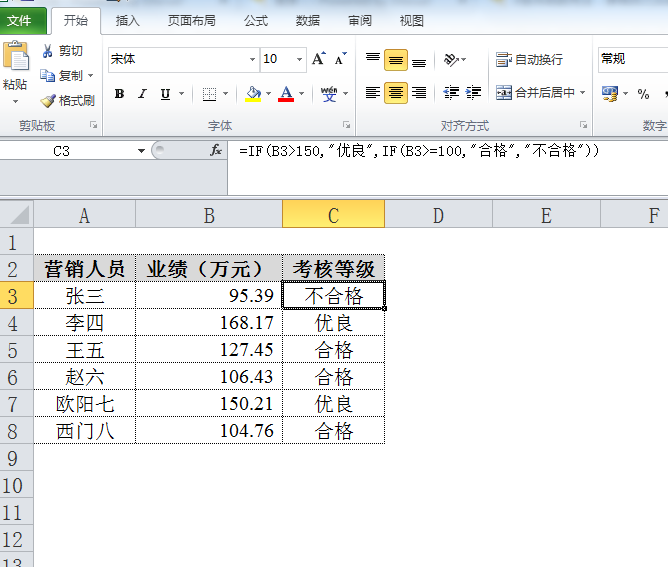Select the cell containing 张三
668x567 pixels.
(85, 295)
